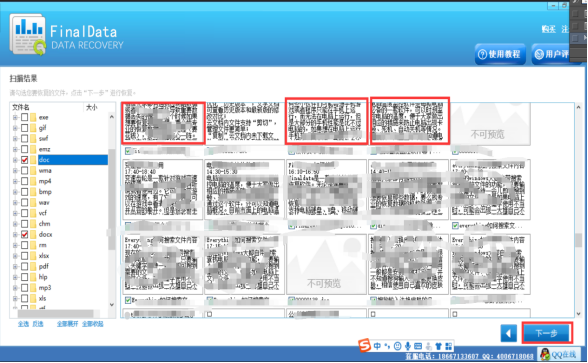The width and height of the screenshot is (588, 363).
Task: Open the emoji smiley icon on Sogou bar
Action: [x=398, y=346]
